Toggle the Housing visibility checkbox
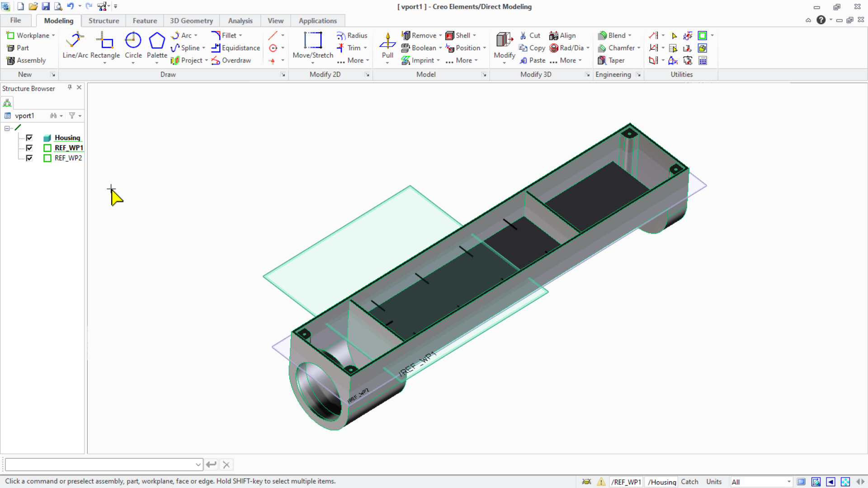Screen dimensions: 868x488 click(x=29, y=138)
